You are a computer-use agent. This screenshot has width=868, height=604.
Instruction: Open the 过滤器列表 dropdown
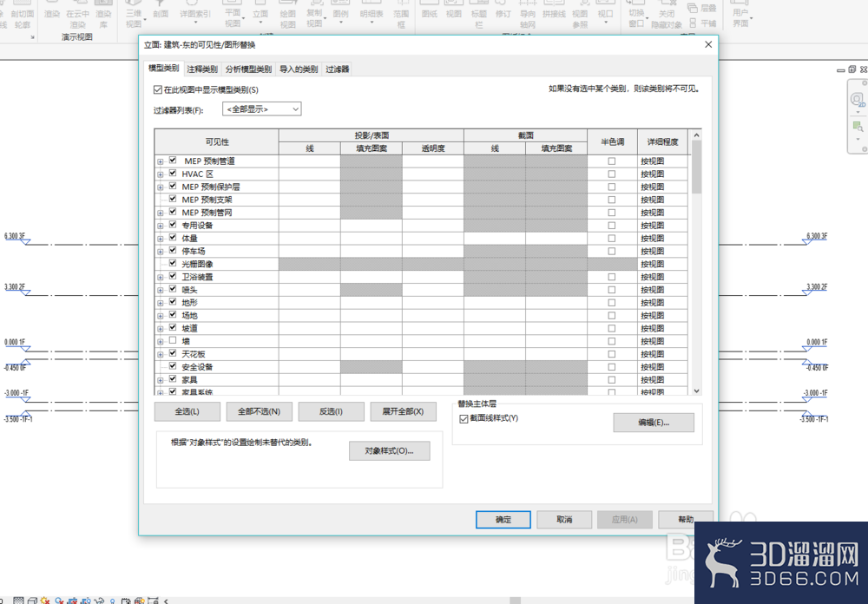click(261, 109)
